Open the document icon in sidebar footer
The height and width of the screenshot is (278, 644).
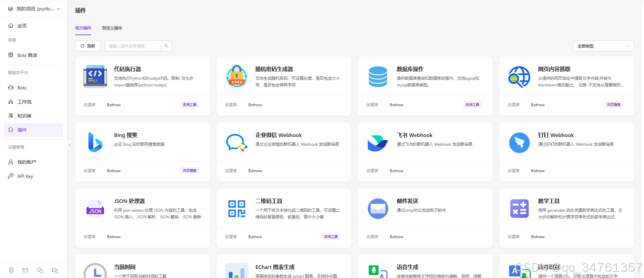pyautogui.click(x=11, y=270)
